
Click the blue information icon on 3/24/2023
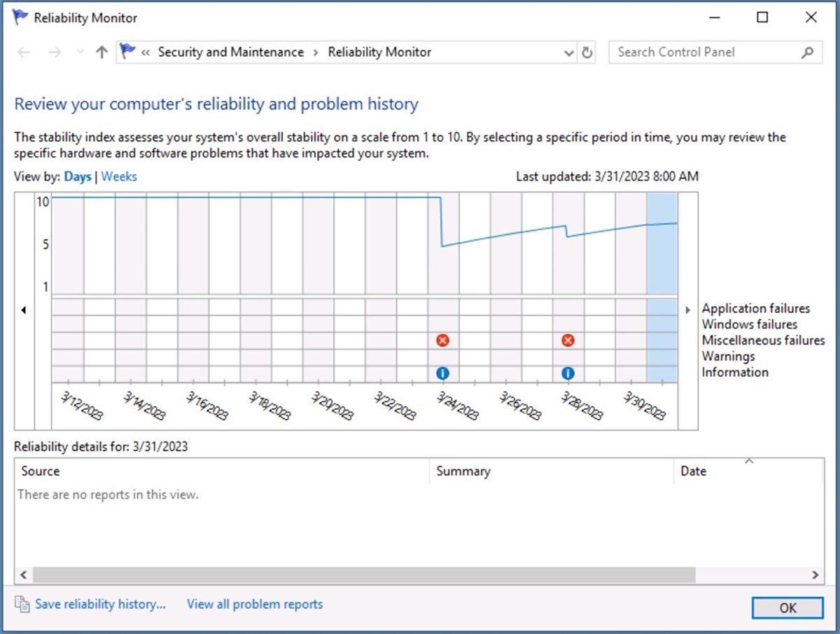pos(442,373)
